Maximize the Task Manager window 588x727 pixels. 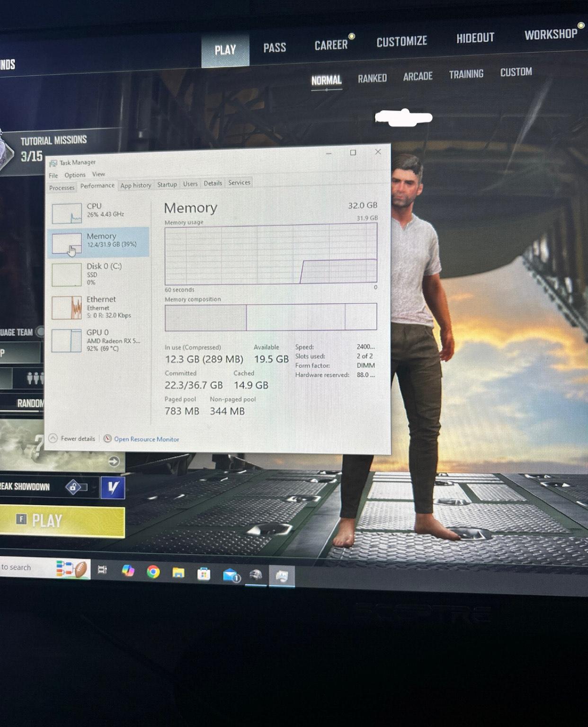(x=353, y=152)
